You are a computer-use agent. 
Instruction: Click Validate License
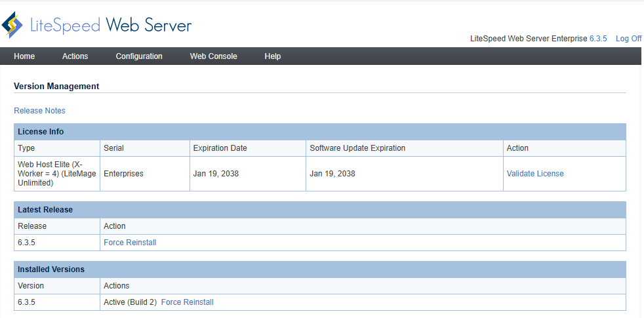(x=535, y=173)
